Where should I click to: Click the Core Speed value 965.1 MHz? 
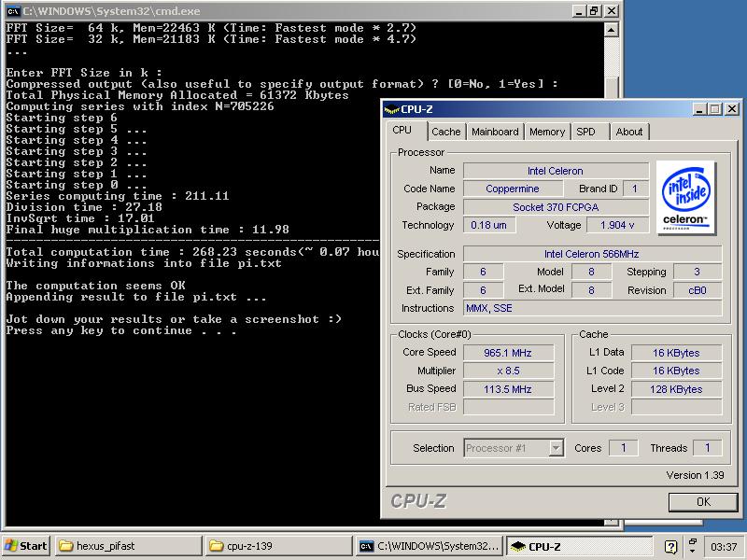coord(508,353)
